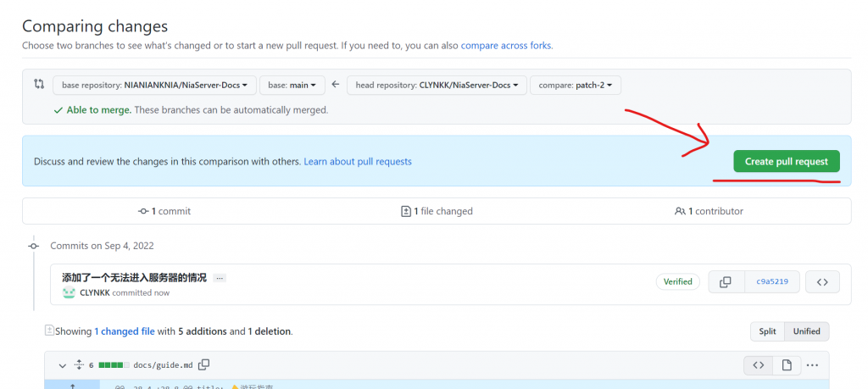This screenshot has width=868, height=389.
Task: Open head repository CLYNKK/NiaServer-Docs dropdown
Action: point(437,86)
